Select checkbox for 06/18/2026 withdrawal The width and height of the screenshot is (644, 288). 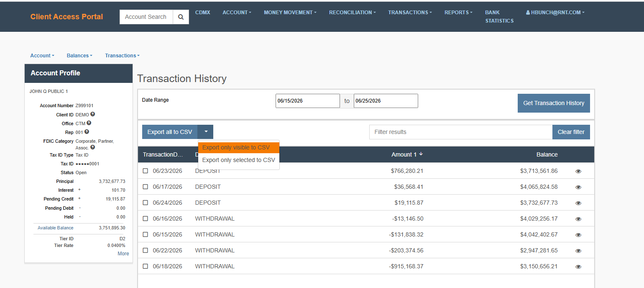coord(146,266)
